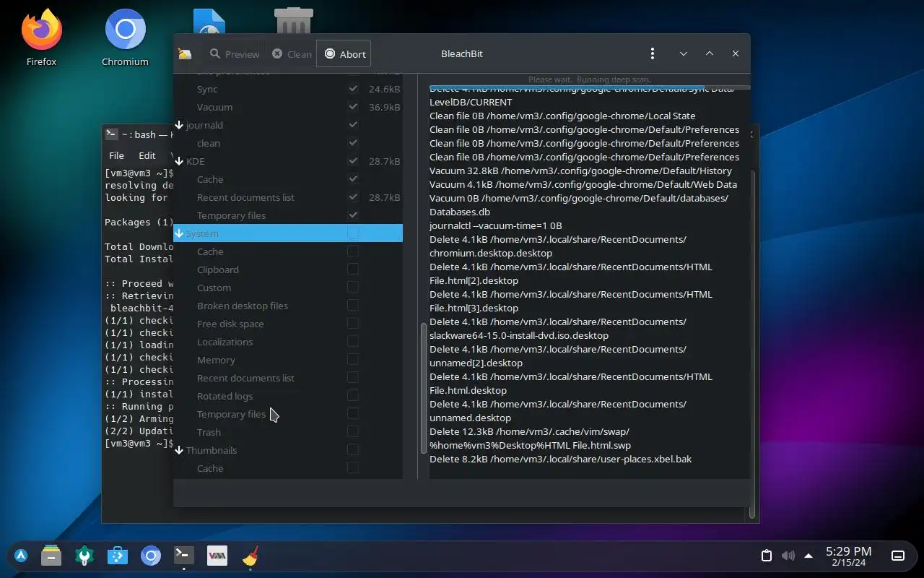Uncheck the Sync checkbox
This screenshot has height=578, width=924.
point(353,89)
